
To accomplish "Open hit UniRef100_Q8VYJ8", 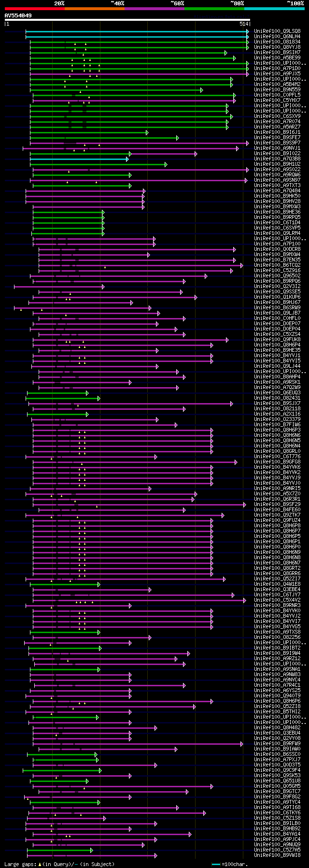I will 277,47.
